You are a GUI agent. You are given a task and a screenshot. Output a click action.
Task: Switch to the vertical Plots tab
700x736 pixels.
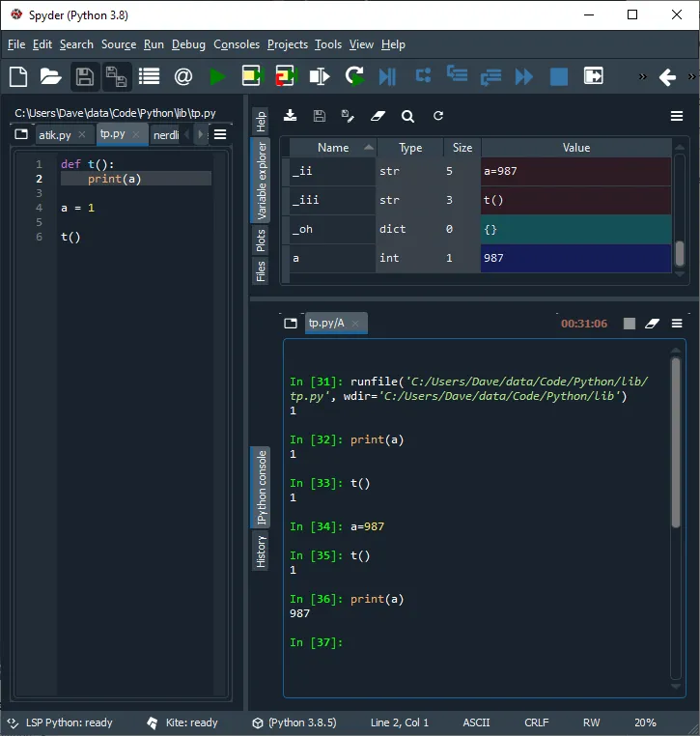[x=261, y=241]
